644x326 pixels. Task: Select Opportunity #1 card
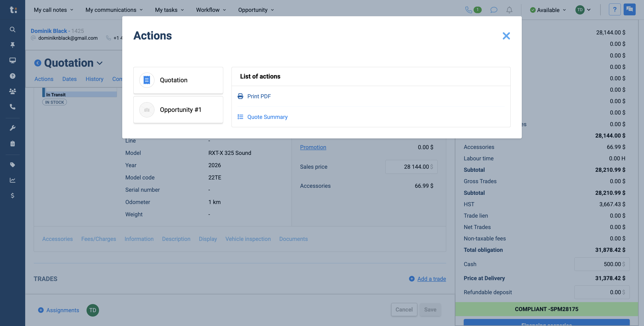pyautogui.click(x=178, y=110)
